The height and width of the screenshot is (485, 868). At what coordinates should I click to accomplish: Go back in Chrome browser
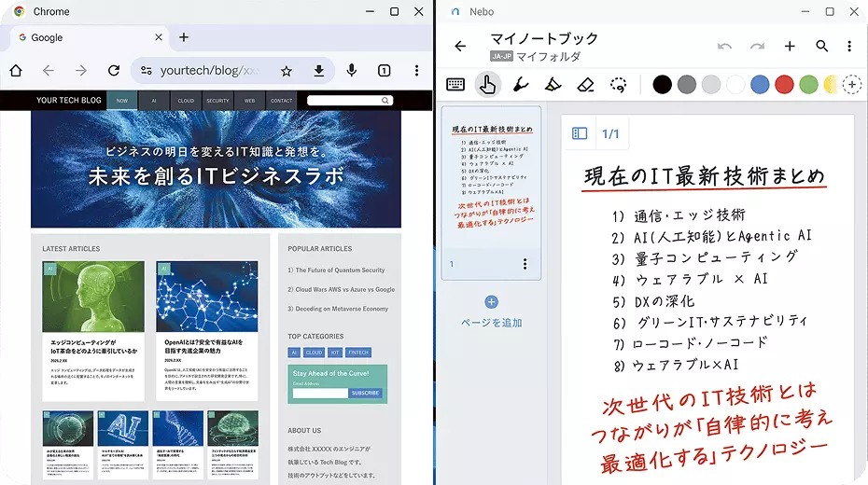tap(49, 70)
